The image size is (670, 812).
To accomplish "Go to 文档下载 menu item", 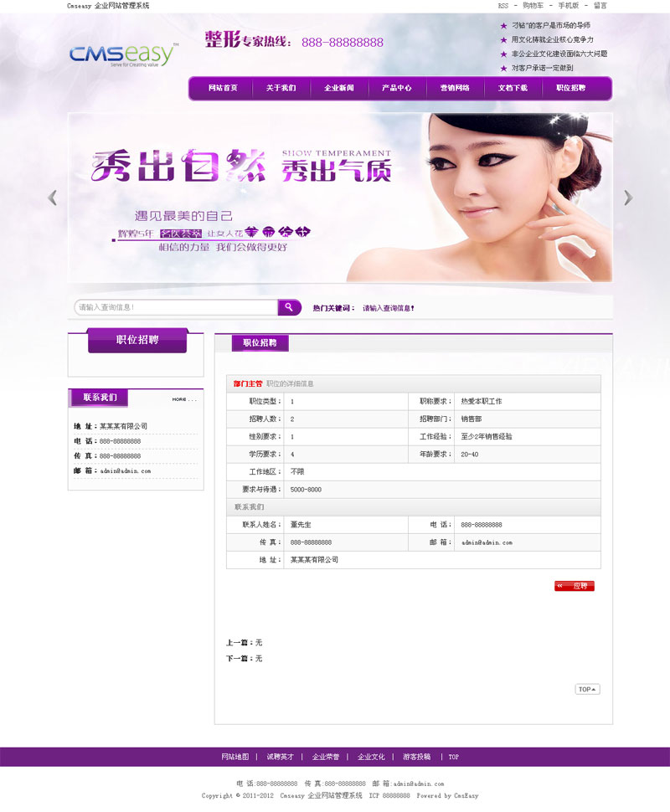I will [x=513, y=88].
